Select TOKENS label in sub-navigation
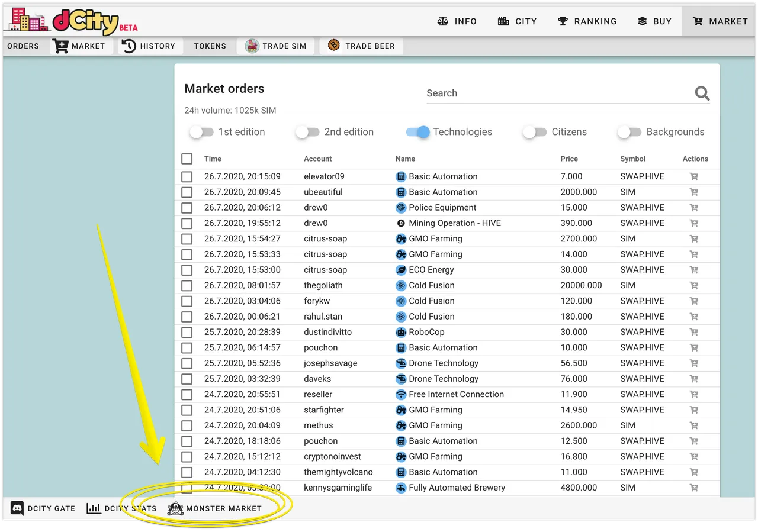The image size is (758, 532). (x=210, y=46)
